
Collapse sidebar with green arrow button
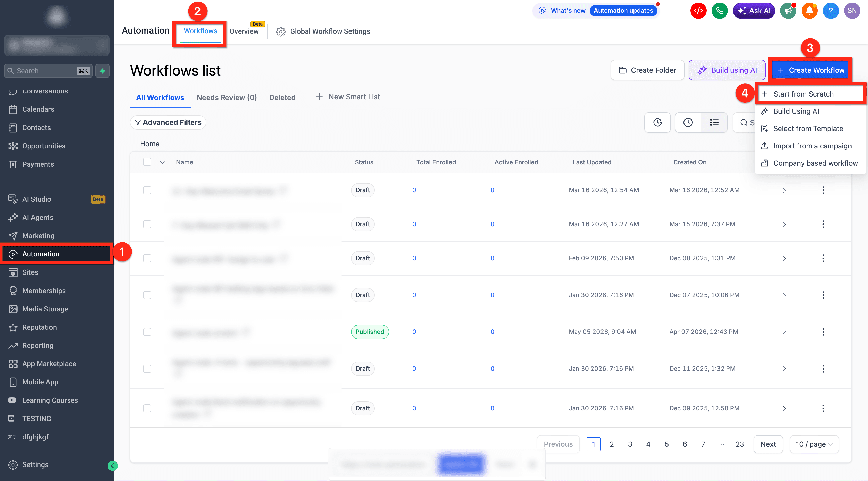pos(112,466)
